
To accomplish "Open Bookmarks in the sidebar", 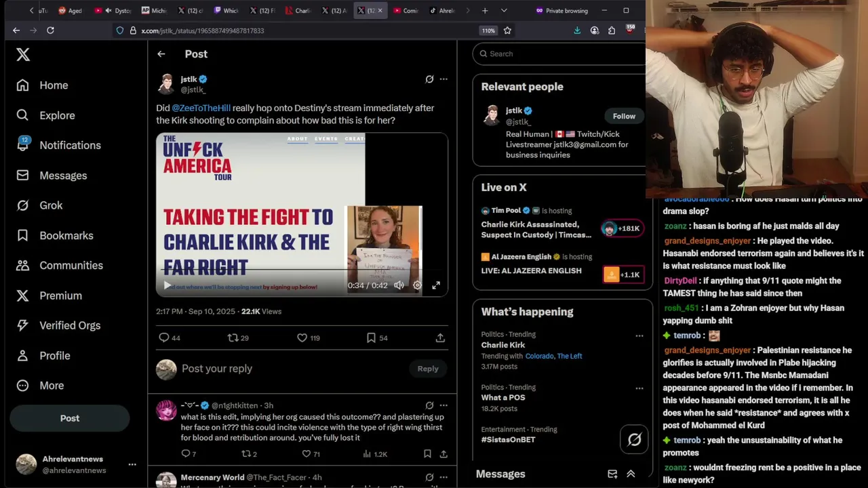I will coord(55,235).
